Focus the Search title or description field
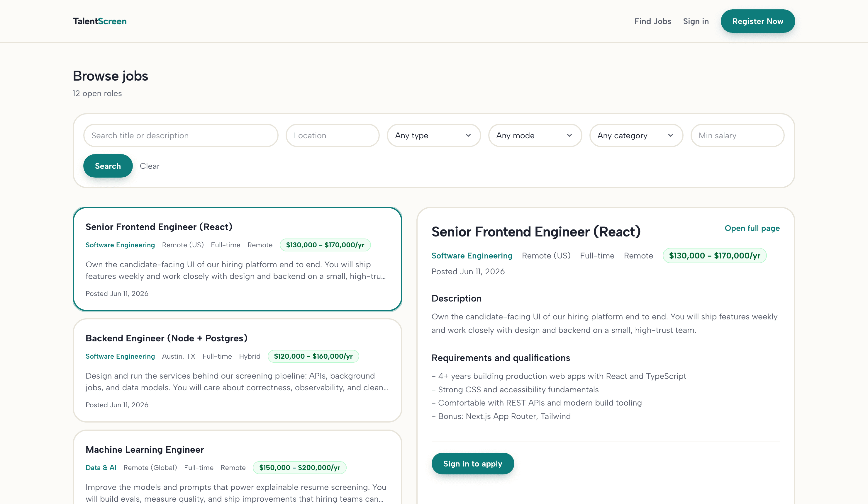 [x=181, y=136]
